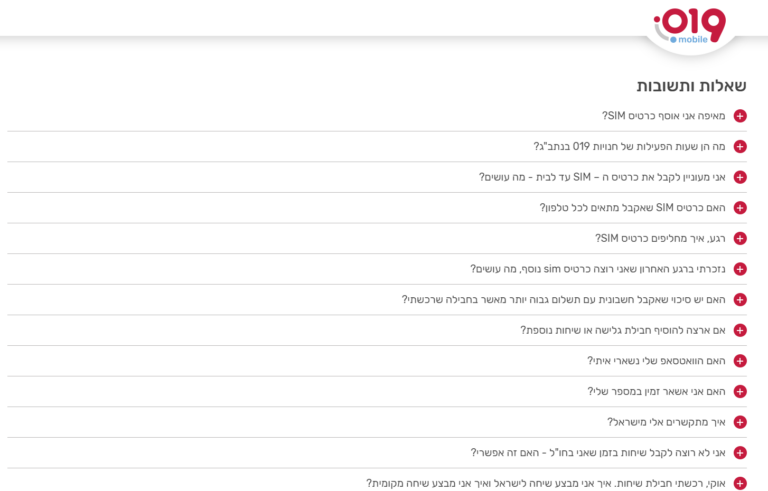Image resolution: width=768 pixels, height=491 pixels.
Task: Click plus icon beside 'מאיפה אני אוסף כרטיס SIM?'
Action: (x=740, y=116)
